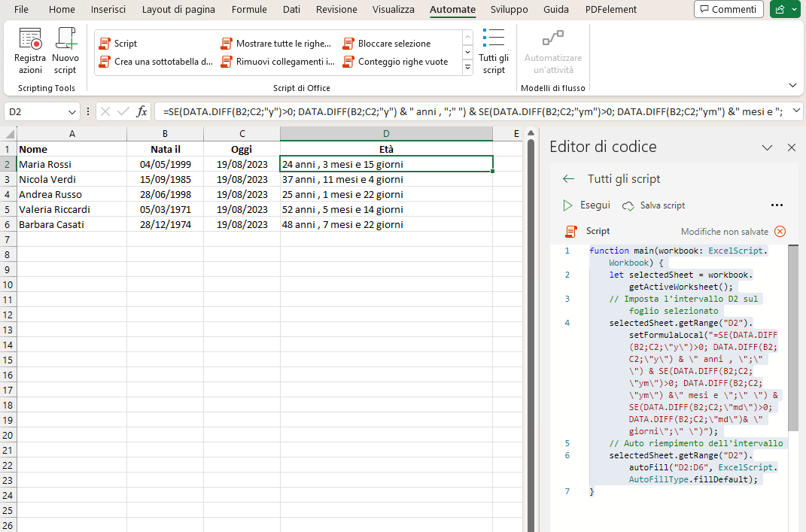Image resolution: width=806 pixels, height=532 pixels.
Task: Open the File tab
Action: click(21, 9)
